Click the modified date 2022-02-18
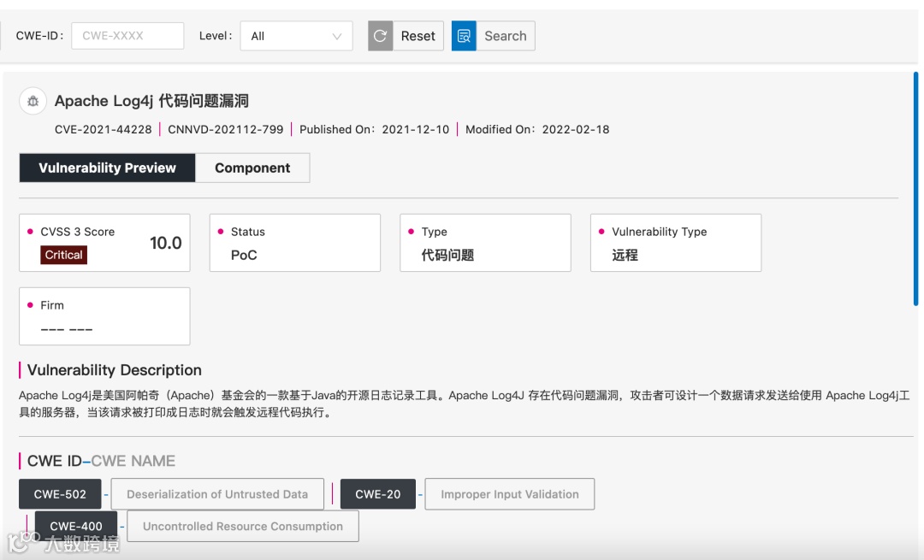The image size is (924, 560). point(576,130)
